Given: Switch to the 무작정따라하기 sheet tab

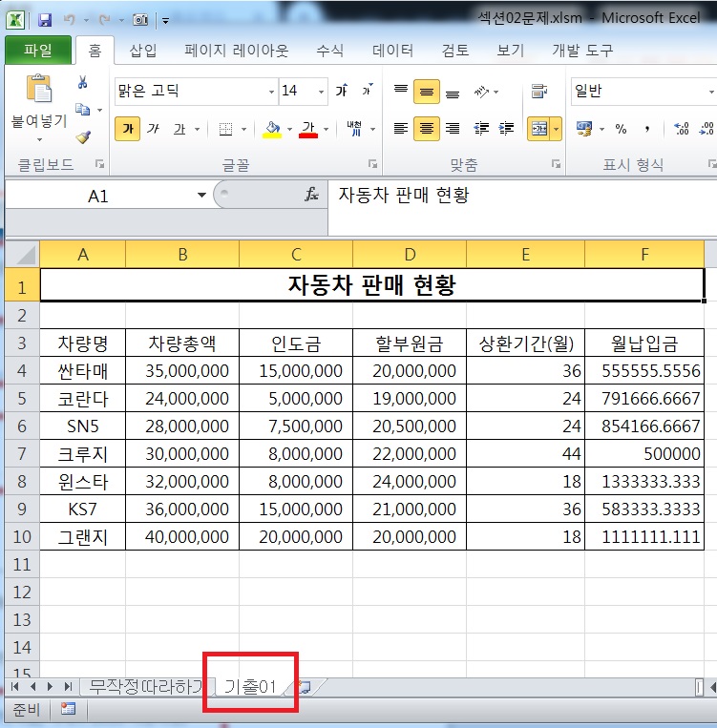Looking at the screenshot, I should (x=145, y=686).
